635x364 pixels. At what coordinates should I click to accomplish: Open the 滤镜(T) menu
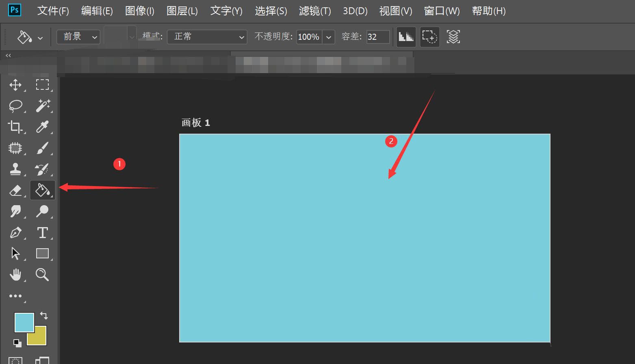point(315,11)
